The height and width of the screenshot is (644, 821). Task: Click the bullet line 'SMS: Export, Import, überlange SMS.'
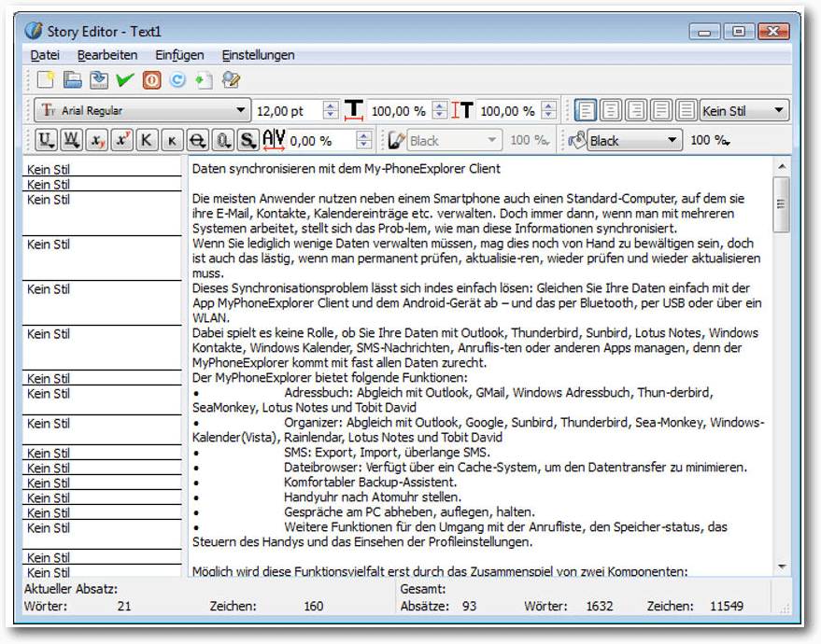pos(387,452)
